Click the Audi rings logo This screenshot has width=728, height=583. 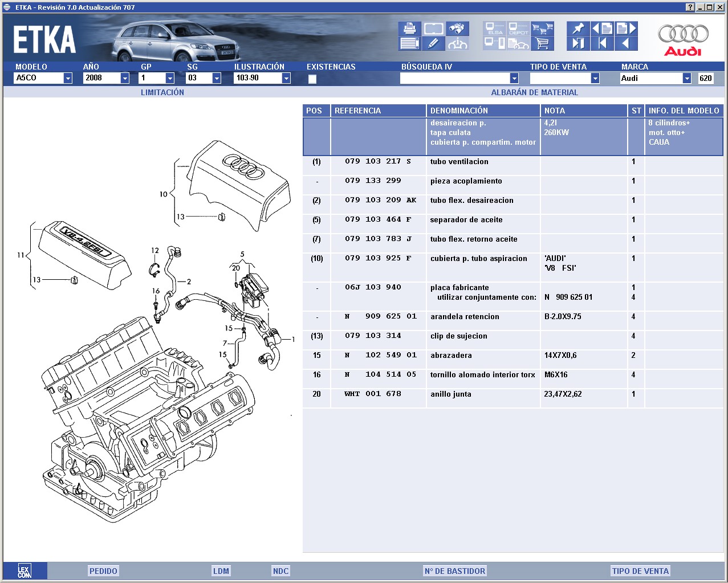pyautogui.click(x=683, y=40)
